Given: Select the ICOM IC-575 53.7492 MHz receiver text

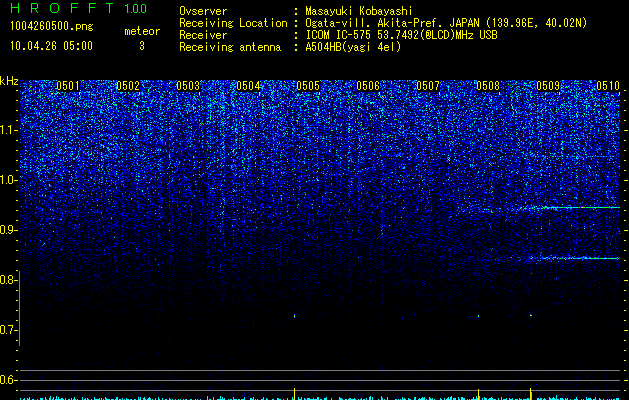Looking at the screenshot, I should click(x=401, y=35).
